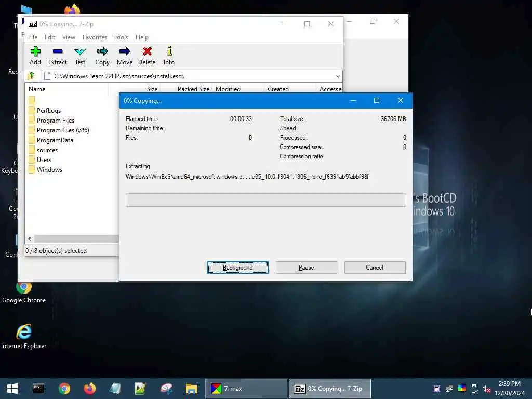
Task: Minimize the 0% Copying dialog
Action: (x=353, y=100)
